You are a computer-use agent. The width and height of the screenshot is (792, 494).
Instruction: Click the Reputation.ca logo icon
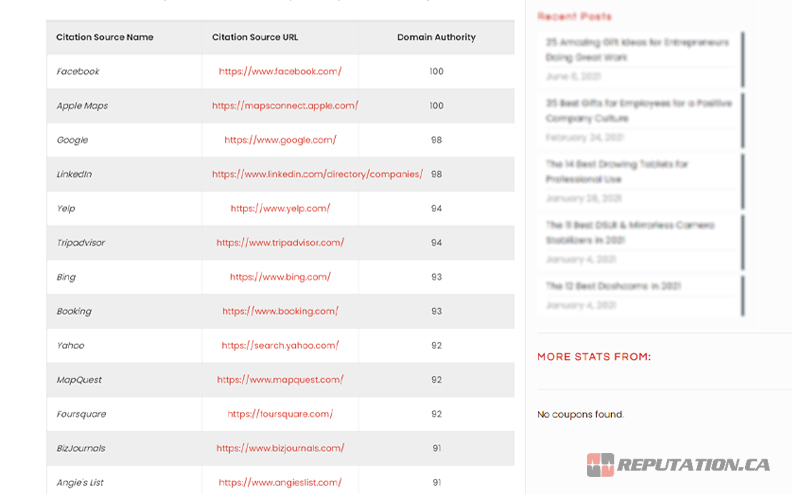tap(600, 465)
